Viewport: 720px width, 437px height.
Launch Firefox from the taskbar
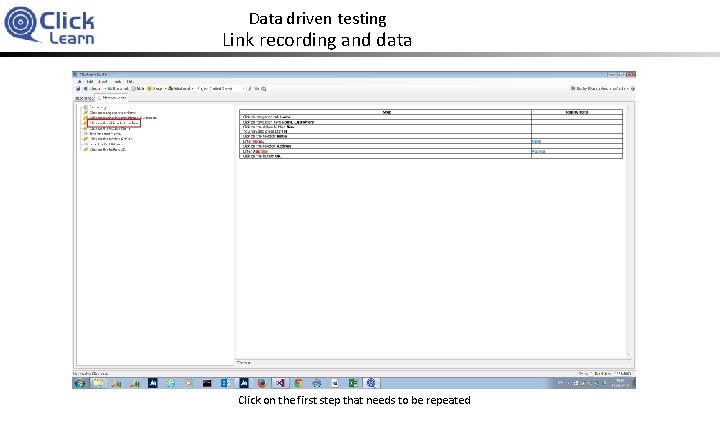coord(262,383)
